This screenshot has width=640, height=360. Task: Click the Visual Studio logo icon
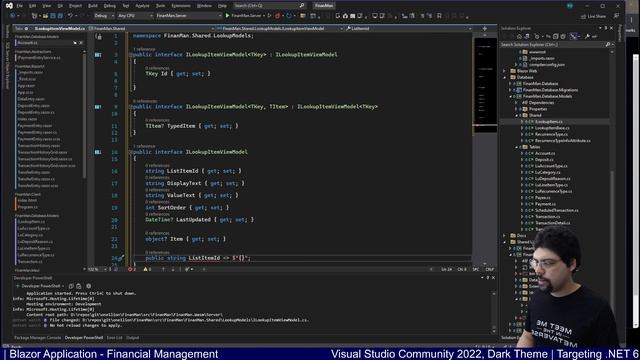coord(9,6)
